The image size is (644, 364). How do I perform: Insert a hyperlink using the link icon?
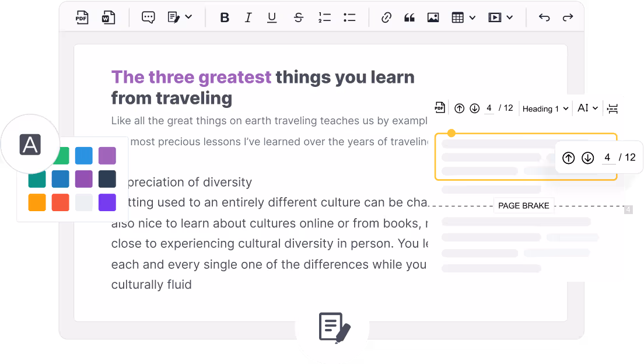click(x=386, y=17)
